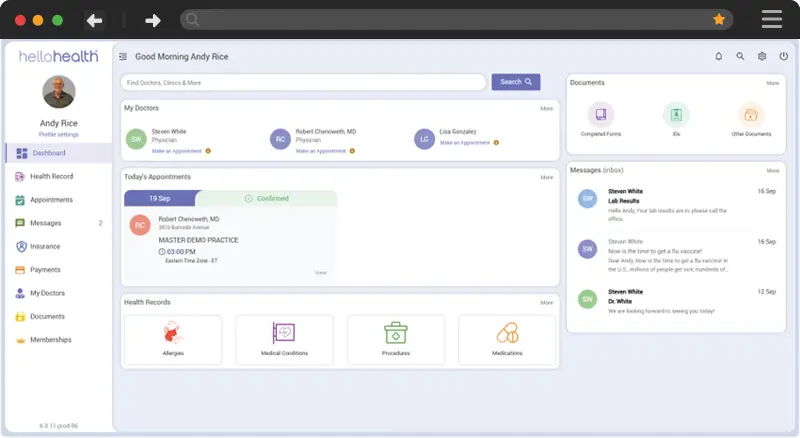Click the Find Doctors, Clinics & More field
The image size is (800, 438).
303,82
